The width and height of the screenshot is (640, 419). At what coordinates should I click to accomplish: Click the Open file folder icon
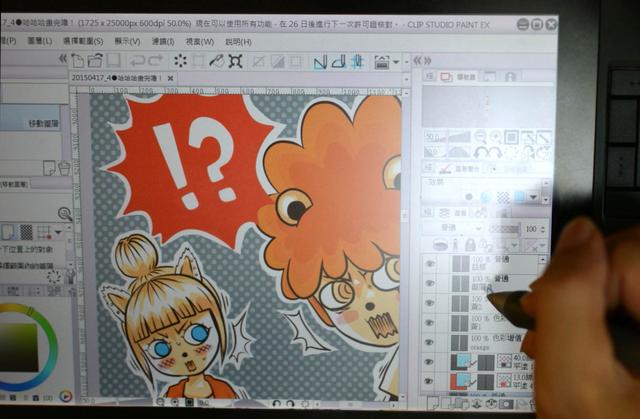[96, 62]
